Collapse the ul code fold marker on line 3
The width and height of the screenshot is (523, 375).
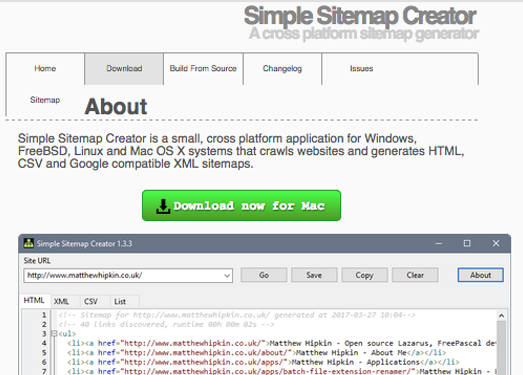[x=54, y=333]
